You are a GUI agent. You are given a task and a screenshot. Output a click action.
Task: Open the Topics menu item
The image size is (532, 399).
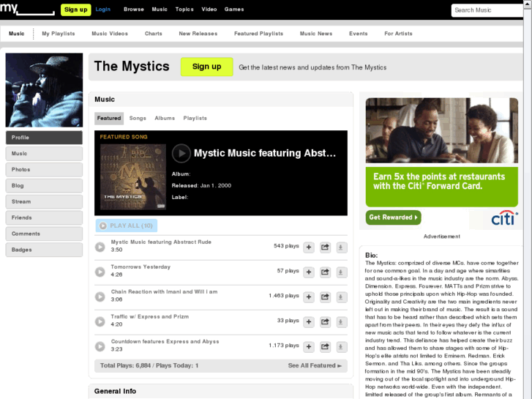[184, 10]
